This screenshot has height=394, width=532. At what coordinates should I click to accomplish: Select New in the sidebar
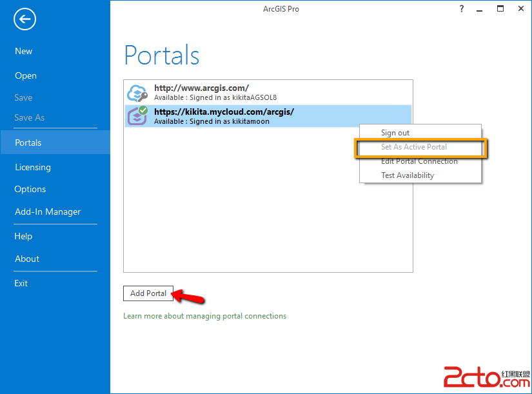tap(23, 51)
